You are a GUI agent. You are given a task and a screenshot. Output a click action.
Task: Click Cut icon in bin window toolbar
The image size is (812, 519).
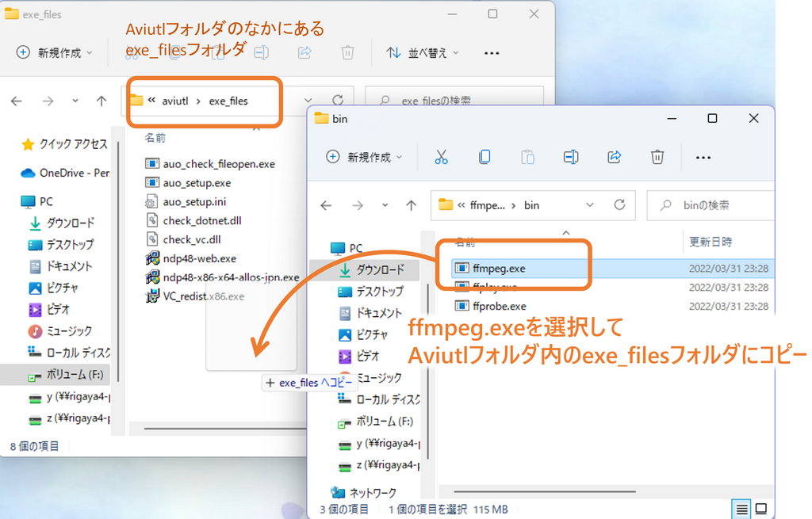441,157
